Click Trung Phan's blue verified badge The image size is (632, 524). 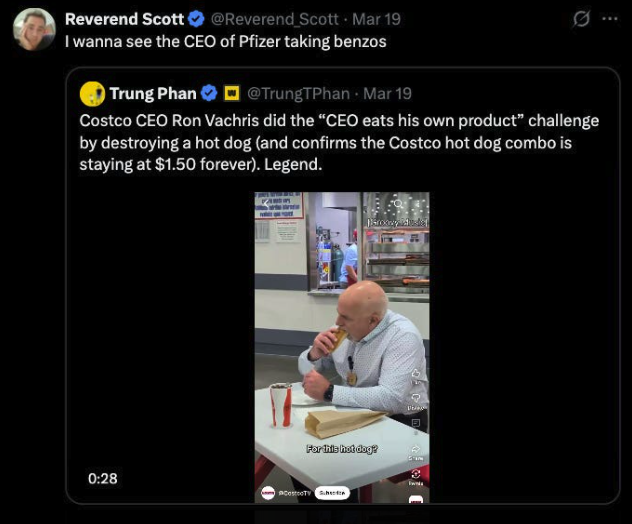coord(209,94)
